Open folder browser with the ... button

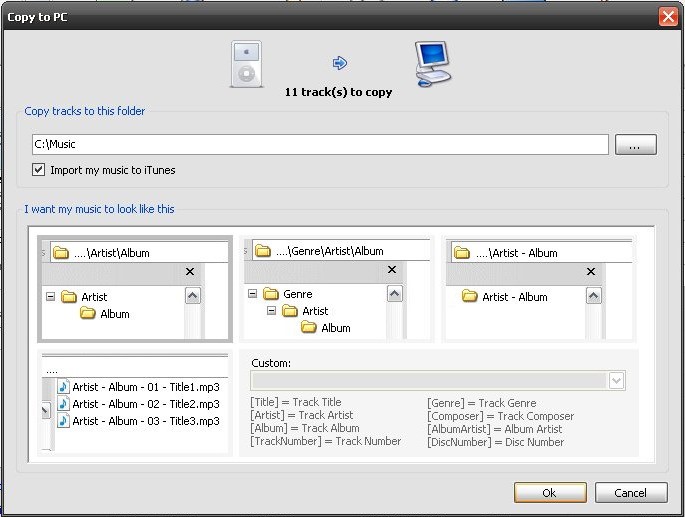tap(635, 145)
